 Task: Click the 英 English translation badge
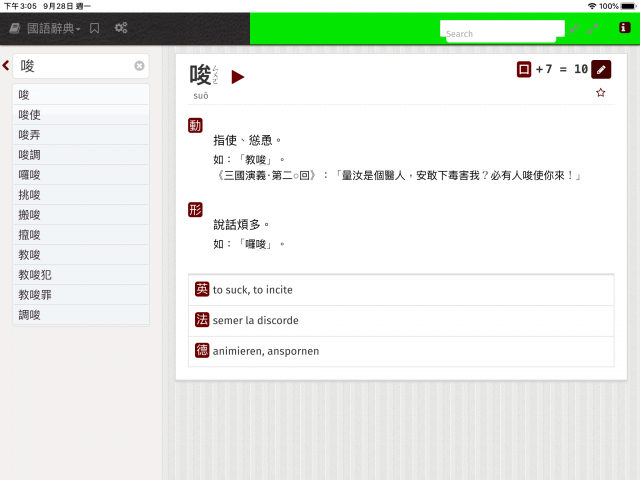(x=202, y=289)
